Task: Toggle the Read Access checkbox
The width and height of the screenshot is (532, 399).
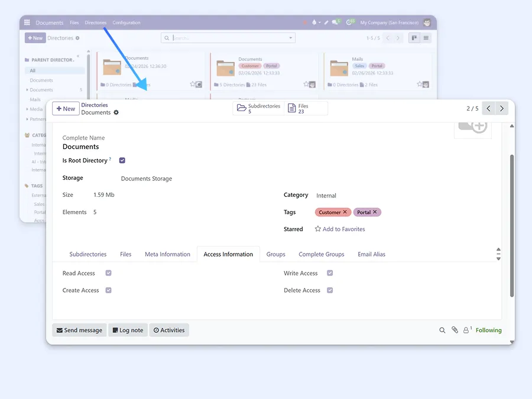Action: pyautogui.click(x=107, y=273)
